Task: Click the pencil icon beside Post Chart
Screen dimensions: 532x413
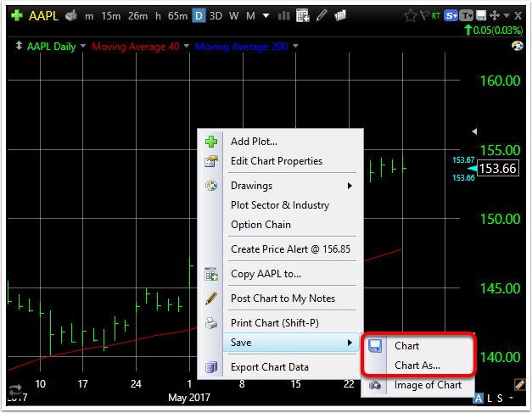Action: point(211,299)
